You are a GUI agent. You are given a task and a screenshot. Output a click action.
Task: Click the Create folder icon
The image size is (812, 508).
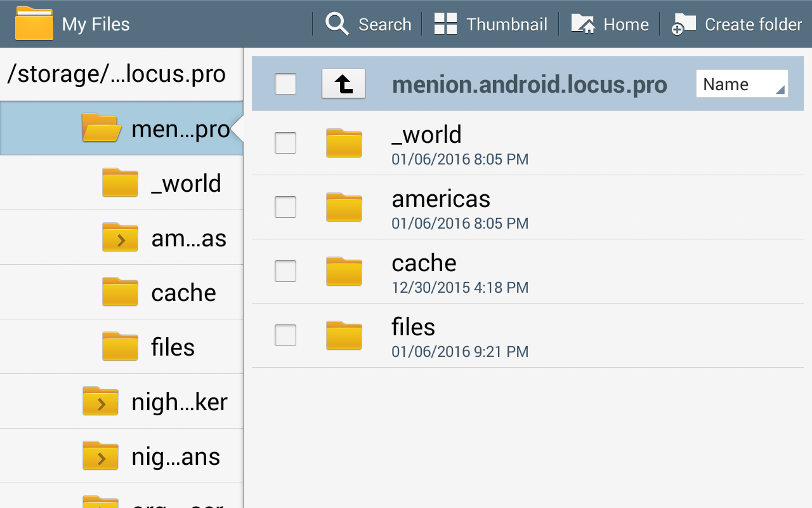coord(684,24)
